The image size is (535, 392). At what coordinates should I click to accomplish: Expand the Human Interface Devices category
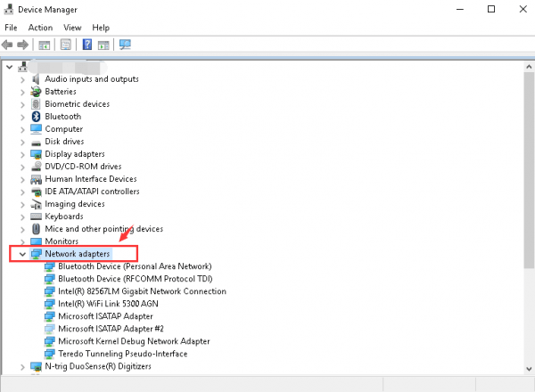pos(22,180)
